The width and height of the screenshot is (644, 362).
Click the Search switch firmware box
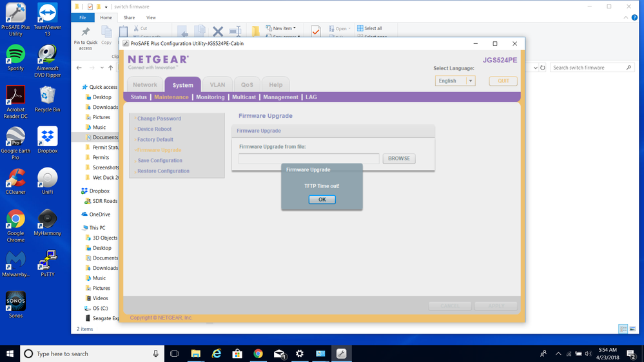[592, 68]
